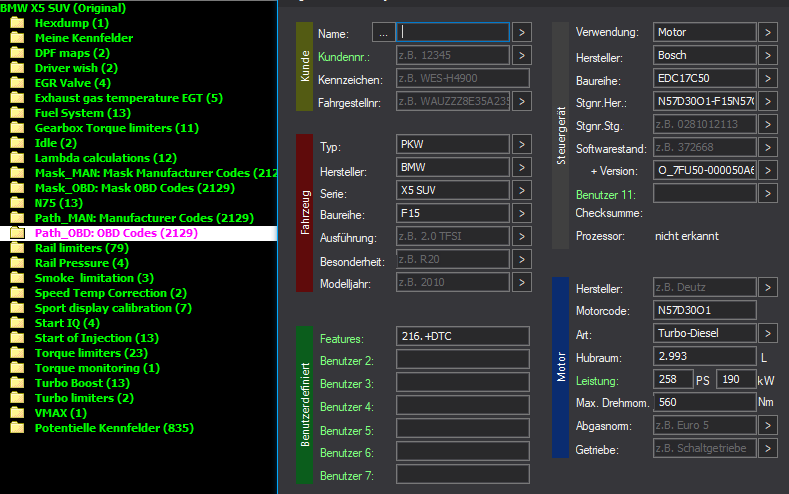Open arrow beside Hersteller Bosch field
Image resolution: width=789 pixels, height=494 pixels.
(x=768, y=55)
